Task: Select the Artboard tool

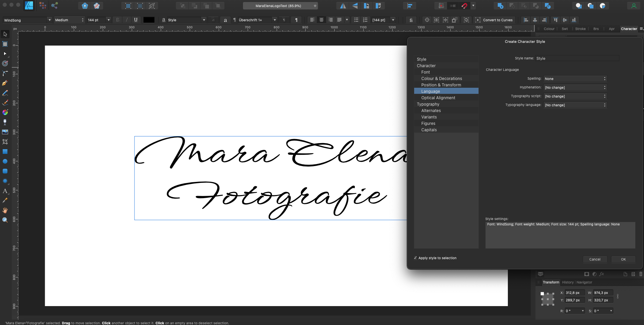Action: (x=5, y=44)
